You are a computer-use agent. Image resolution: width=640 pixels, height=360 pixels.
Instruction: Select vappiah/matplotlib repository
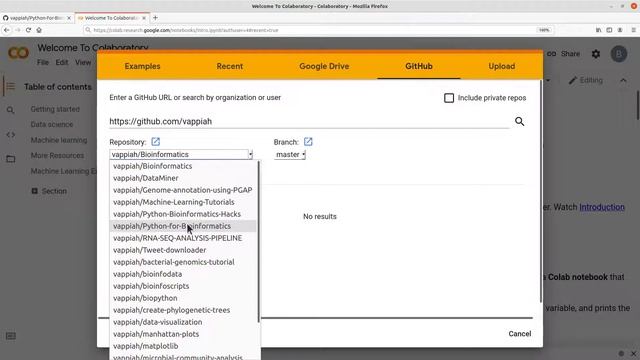pyautogui.click(x=183, y=346)
